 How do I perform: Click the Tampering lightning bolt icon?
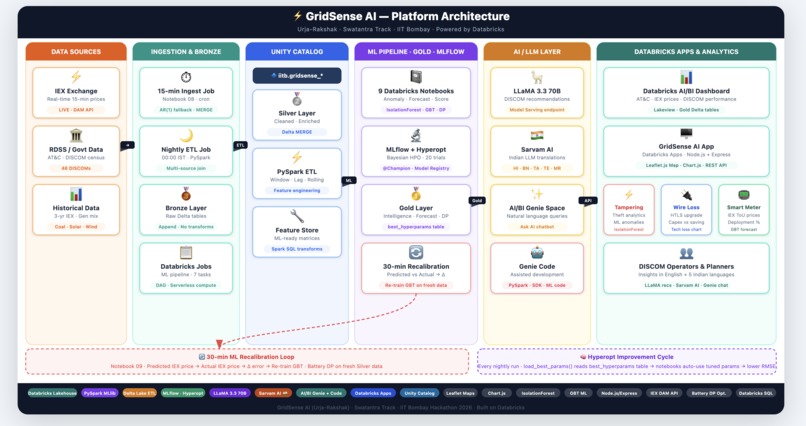629,195
